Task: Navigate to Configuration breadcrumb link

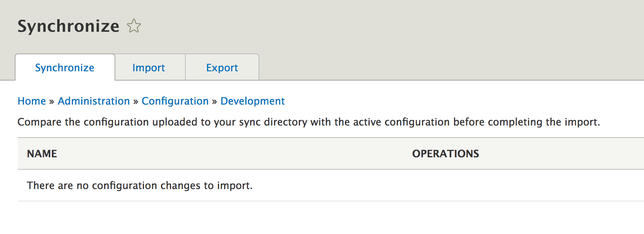Action: point(175,101)
